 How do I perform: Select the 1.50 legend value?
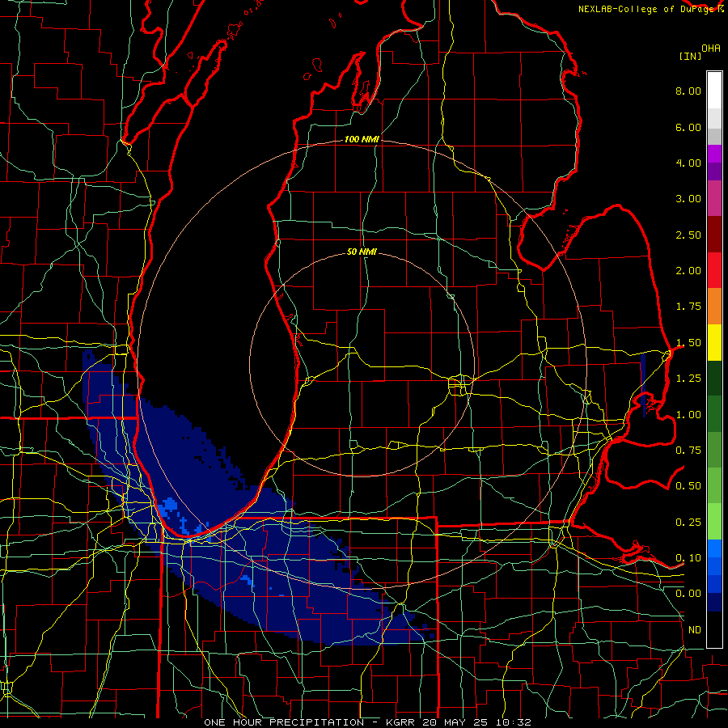(688, 343)
